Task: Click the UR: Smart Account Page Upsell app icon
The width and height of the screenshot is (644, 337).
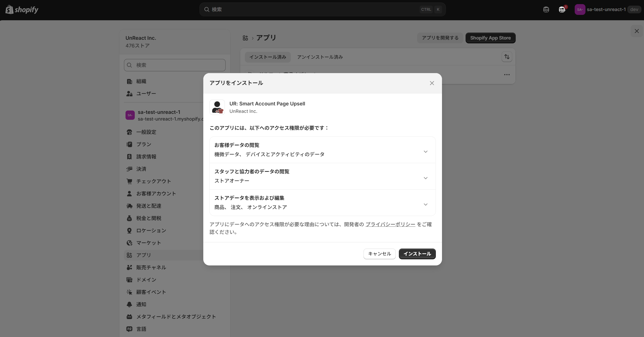Action: point(217,107)
